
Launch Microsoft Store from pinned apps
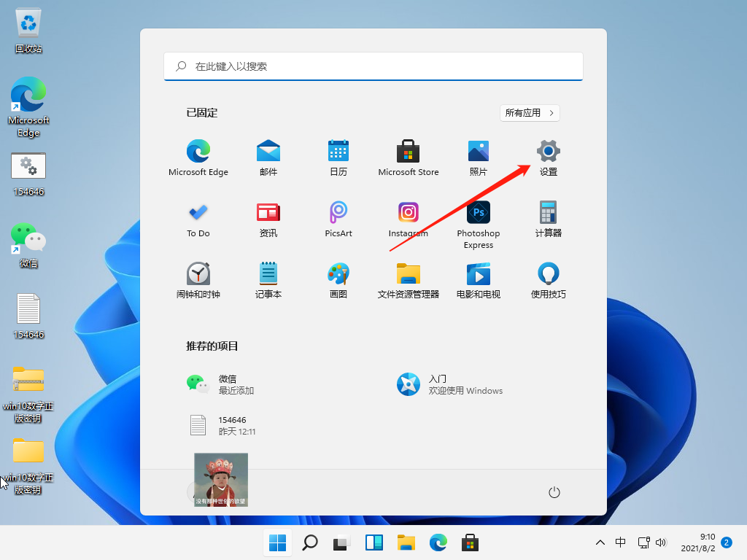(x=409, y=158)
